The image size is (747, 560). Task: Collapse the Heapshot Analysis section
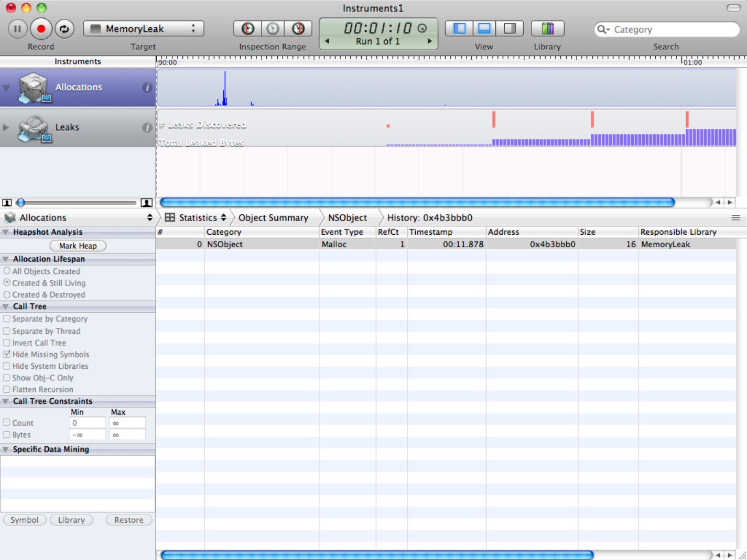pos(6,232)
